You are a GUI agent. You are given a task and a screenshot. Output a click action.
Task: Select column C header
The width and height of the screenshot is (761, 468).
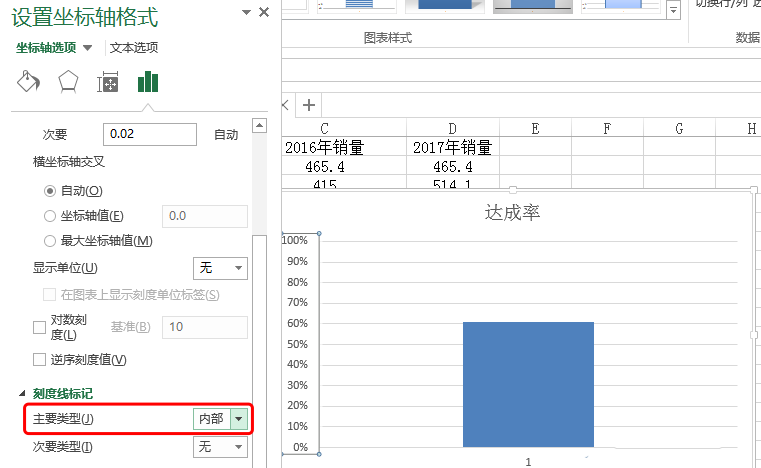pyautogui.click(x=324, y=129)
